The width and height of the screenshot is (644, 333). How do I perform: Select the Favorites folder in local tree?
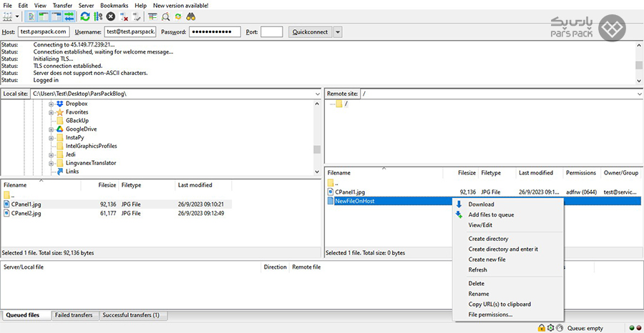[x=77, y=112]
